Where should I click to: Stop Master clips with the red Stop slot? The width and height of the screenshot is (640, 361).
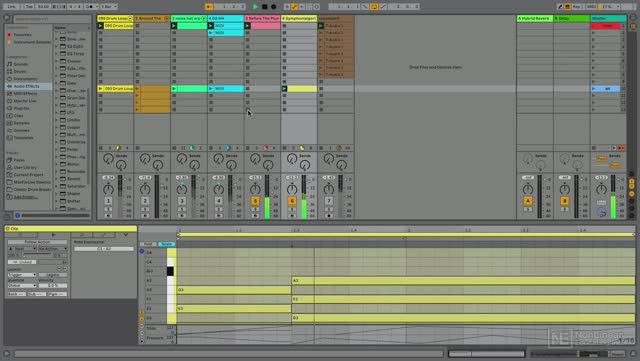(x=606, y=26)
